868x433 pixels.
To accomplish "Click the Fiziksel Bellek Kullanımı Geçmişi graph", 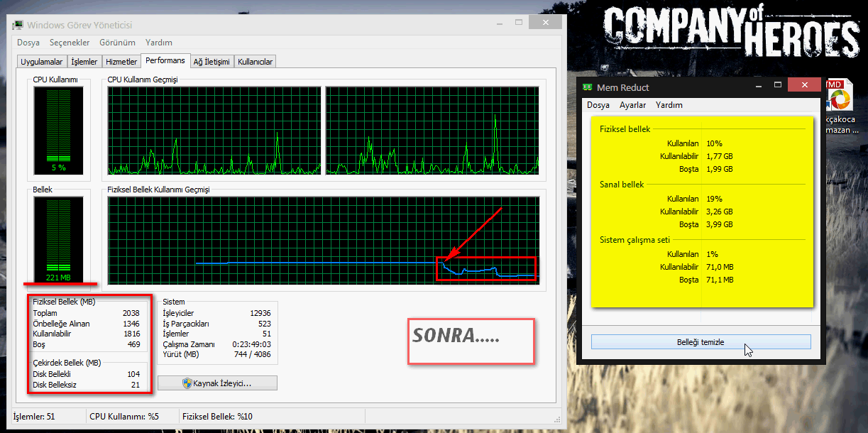I will click(324, 241).
